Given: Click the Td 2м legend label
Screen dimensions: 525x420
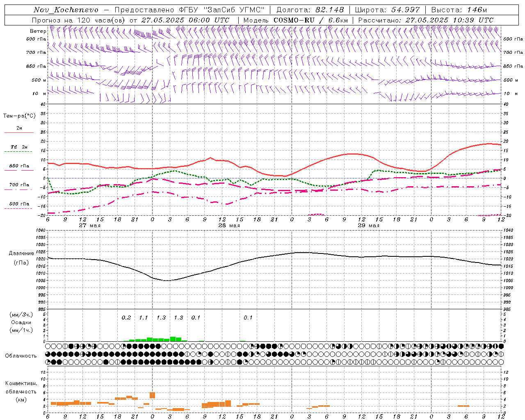Looking at the screenshot, I should pyautogui.click(x=19, y=147).
